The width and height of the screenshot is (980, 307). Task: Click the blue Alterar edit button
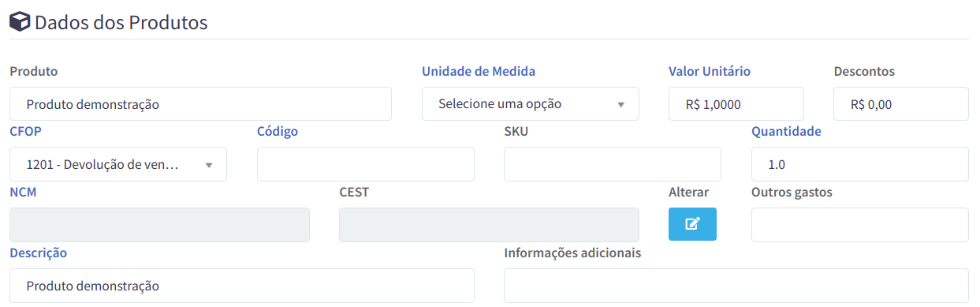[x=692, y=224]
